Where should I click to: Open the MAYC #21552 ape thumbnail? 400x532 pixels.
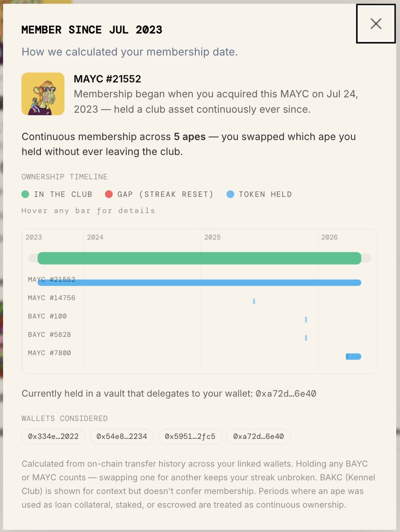[43, 94]
